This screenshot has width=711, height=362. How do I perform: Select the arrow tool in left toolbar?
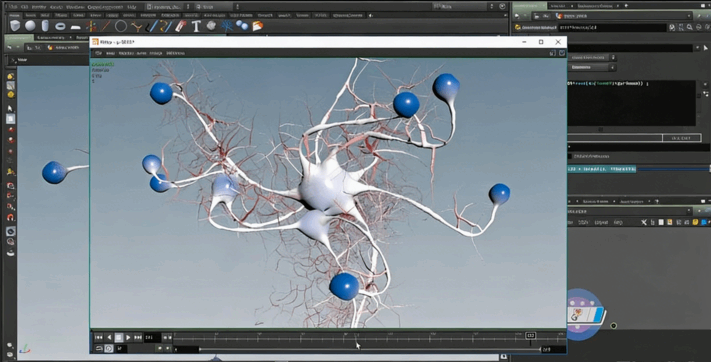(x=10, y=109)
